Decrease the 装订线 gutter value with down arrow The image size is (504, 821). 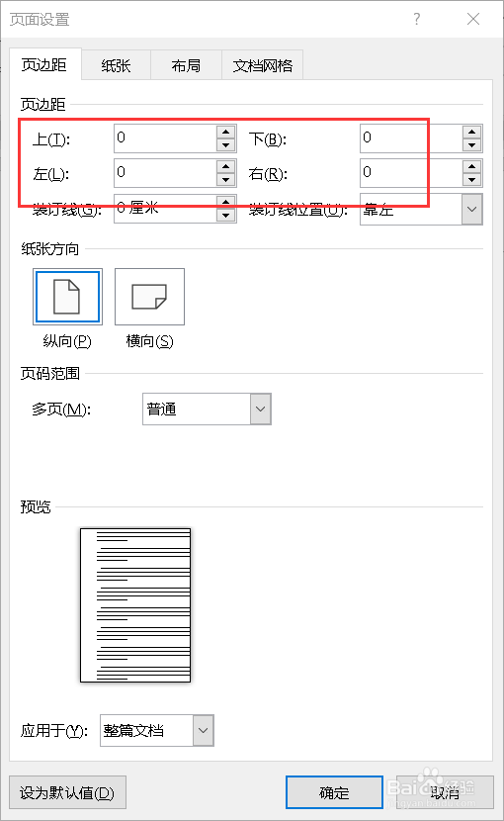(226, 216)
